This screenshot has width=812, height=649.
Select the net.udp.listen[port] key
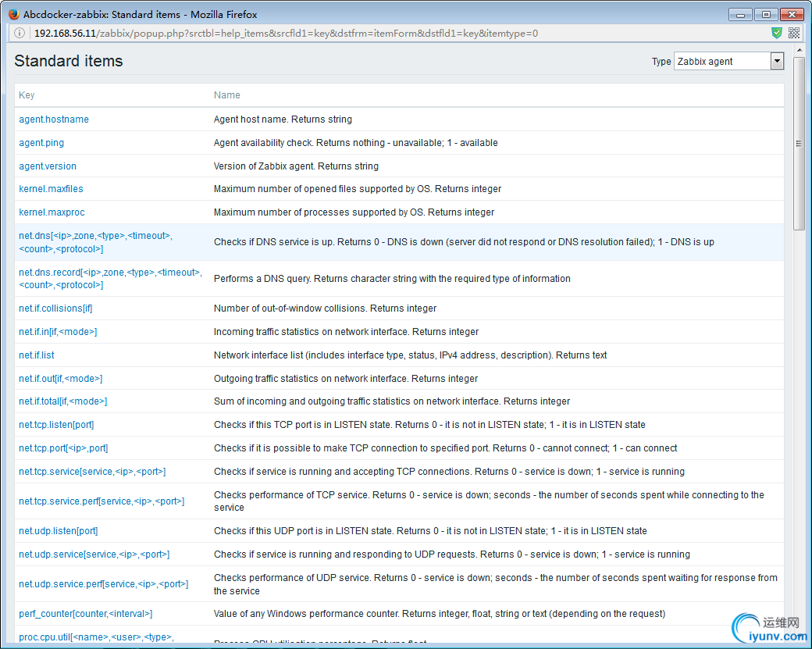point(58,530)
